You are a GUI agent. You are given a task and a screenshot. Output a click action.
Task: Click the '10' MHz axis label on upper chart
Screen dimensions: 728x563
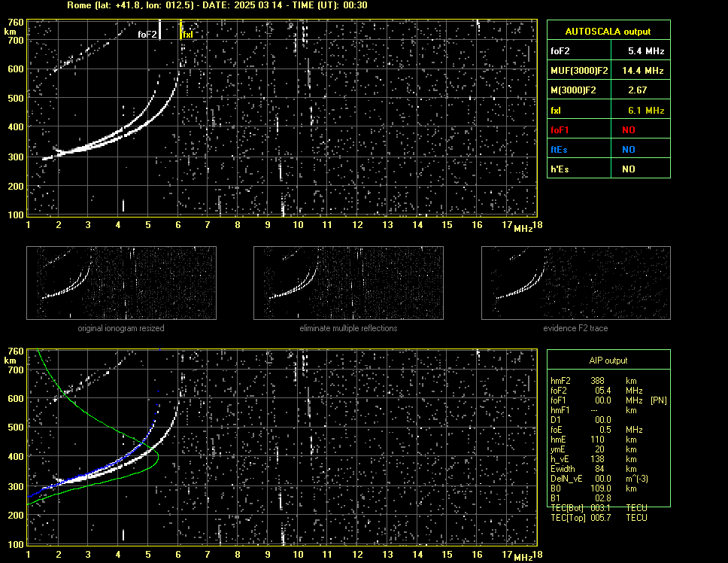pyautogui.click(x=298, y=225)
